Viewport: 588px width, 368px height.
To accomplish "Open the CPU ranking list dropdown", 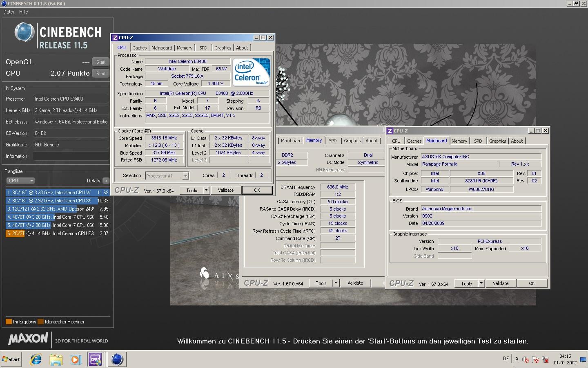I will point(20,181).
